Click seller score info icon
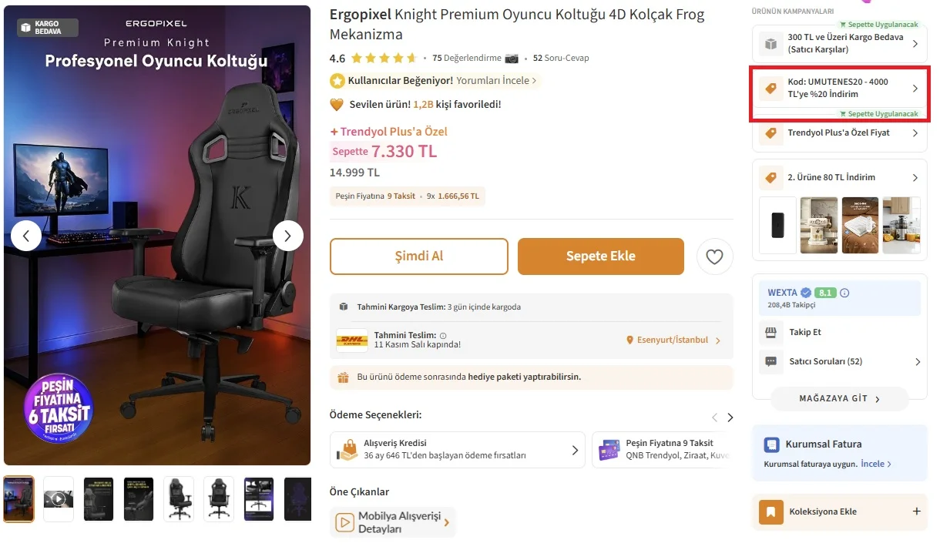Image resolution: width=950 pixels, height=560 pixels. [844, 293]
